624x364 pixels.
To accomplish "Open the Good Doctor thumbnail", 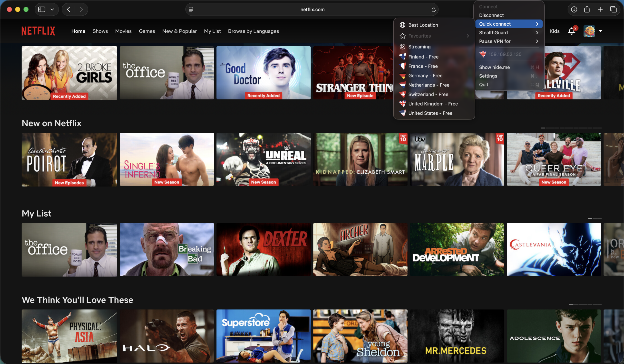I will coord(263,73).
